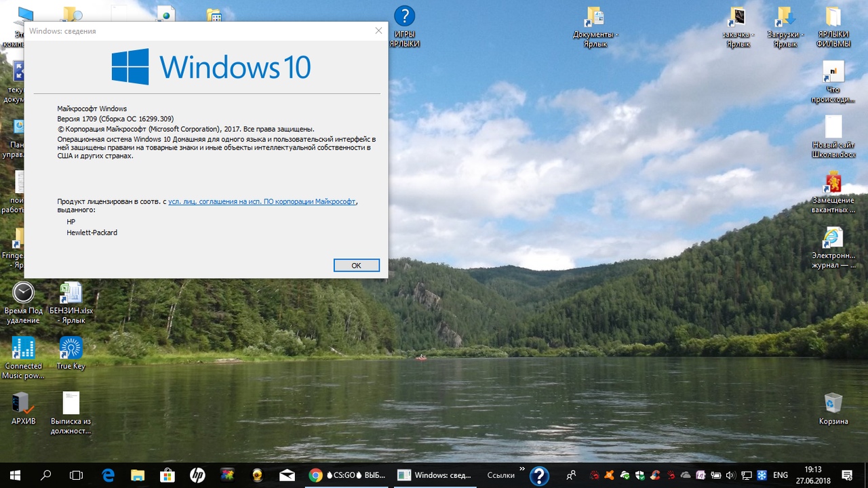Open the blue snowflake tray icon
Image resolution: width=868 pixels, height=488 pixels.
[762, 475]
